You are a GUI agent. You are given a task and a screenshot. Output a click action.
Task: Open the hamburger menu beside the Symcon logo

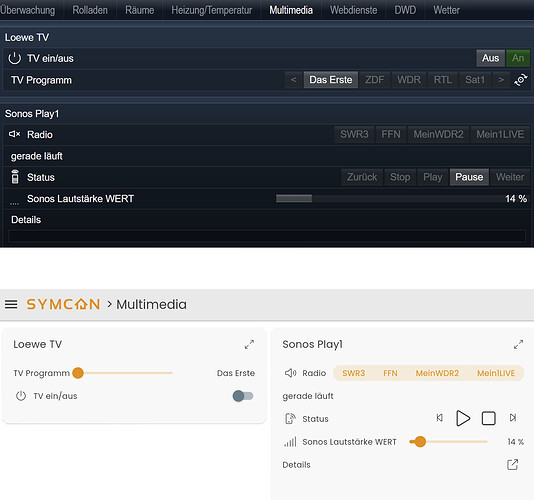(x=11, y=304)
